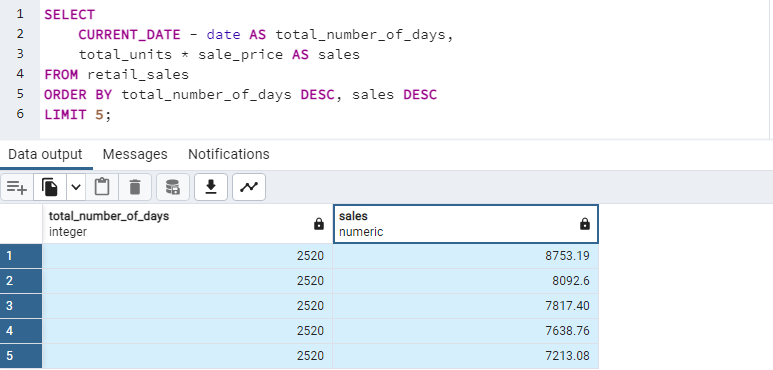This screenshot has height=370, width=773.
Task: Select row 3 via its row number
Action: pyautogui.click(x=21, y=306)
